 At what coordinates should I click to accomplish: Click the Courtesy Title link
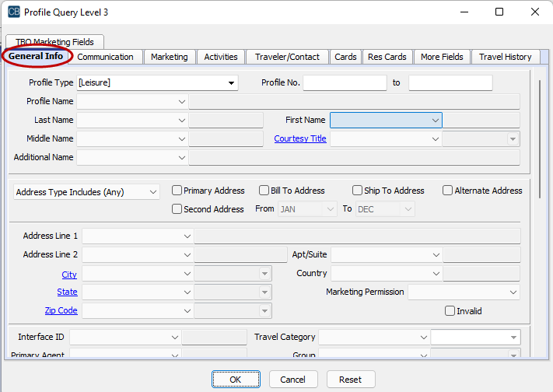pyautogui.click(x=300, y=138)
